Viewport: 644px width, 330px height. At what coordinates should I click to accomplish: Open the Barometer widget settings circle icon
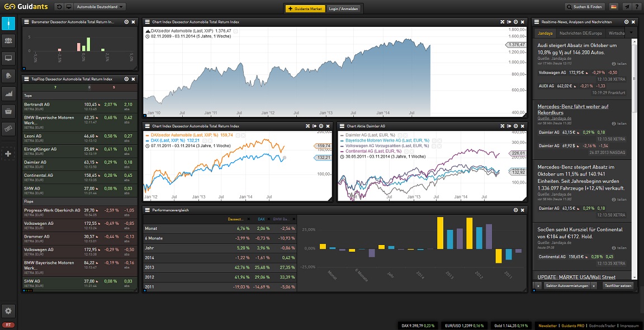tap(126, 22)
